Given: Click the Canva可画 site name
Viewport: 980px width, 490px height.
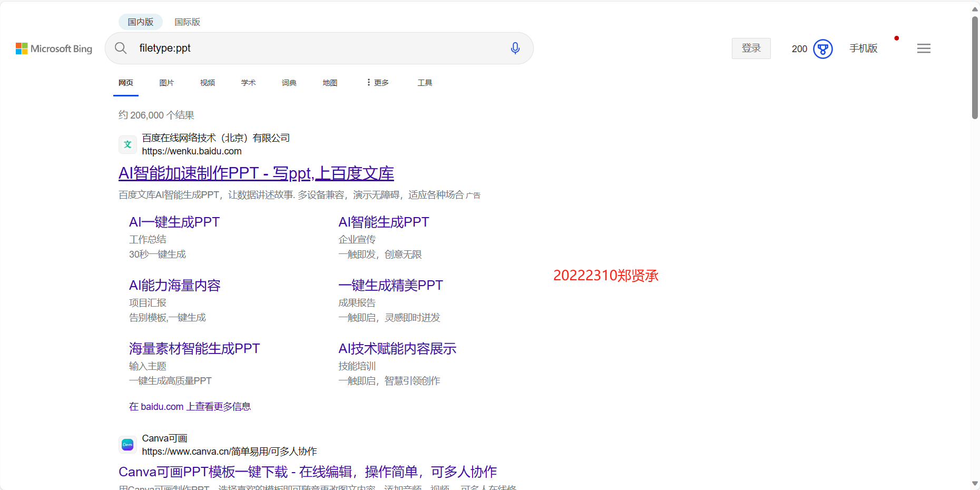Looking at the screenshot, I should coord(164,438).
